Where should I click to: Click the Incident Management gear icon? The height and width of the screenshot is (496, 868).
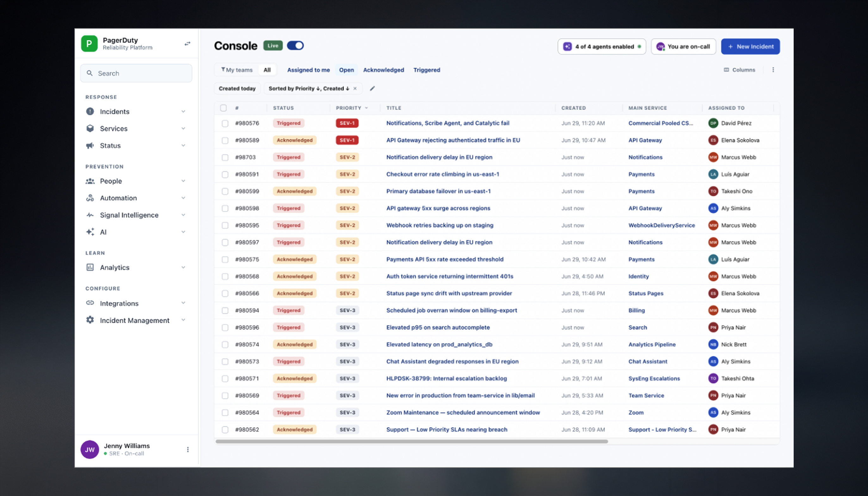tap(90, 320)
